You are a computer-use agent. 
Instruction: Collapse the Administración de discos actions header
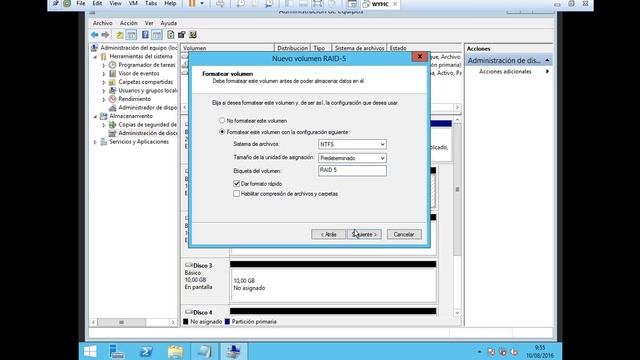pos(547,60)
